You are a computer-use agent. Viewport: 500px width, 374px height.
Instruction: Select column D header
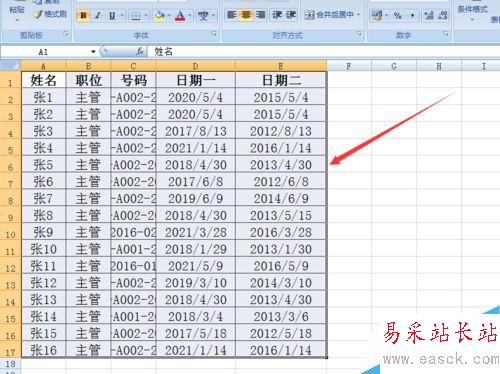[195, 66]
